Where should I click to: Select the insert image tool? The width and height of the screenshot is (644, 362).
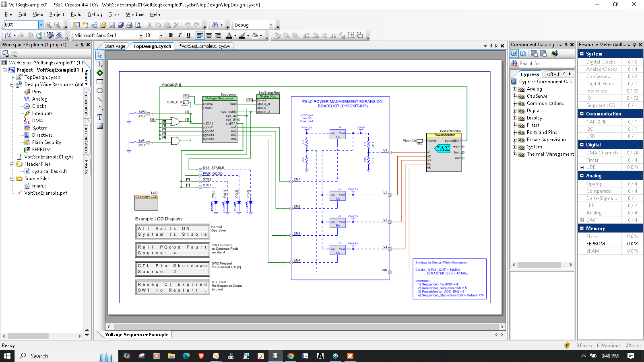pos(100,126)
